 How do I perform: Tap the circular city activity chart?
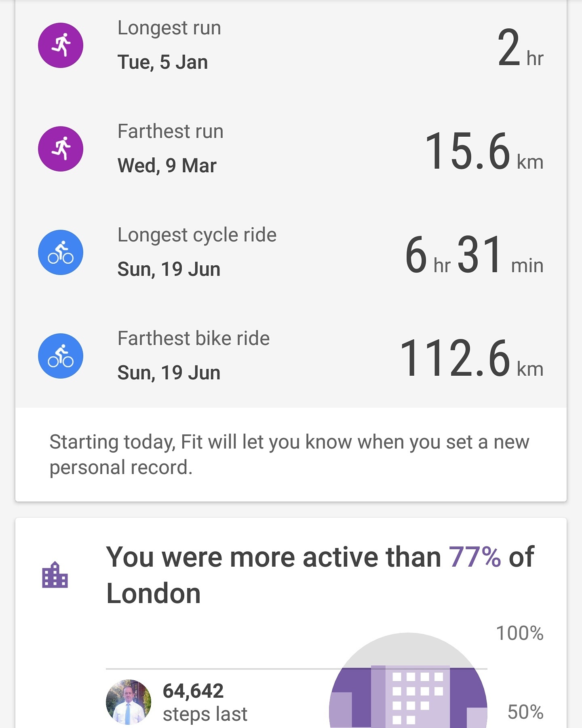[x=408, y=680]
